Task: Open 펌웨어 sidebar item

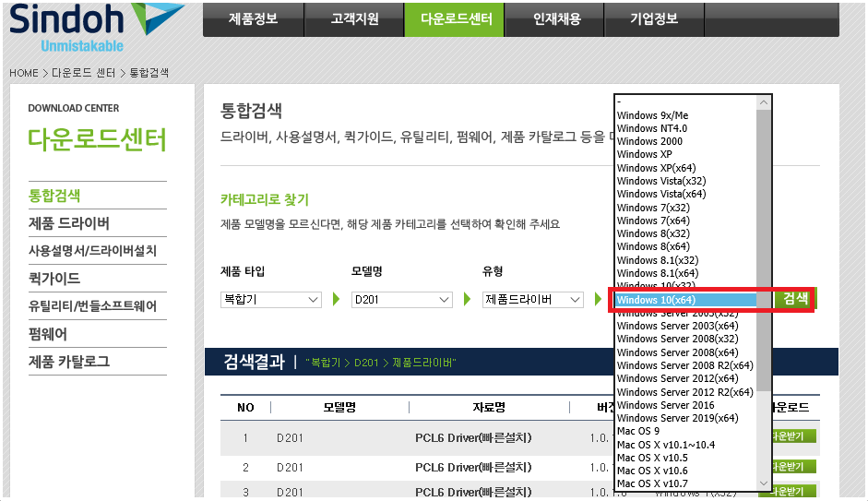Action: pos(48,334)
